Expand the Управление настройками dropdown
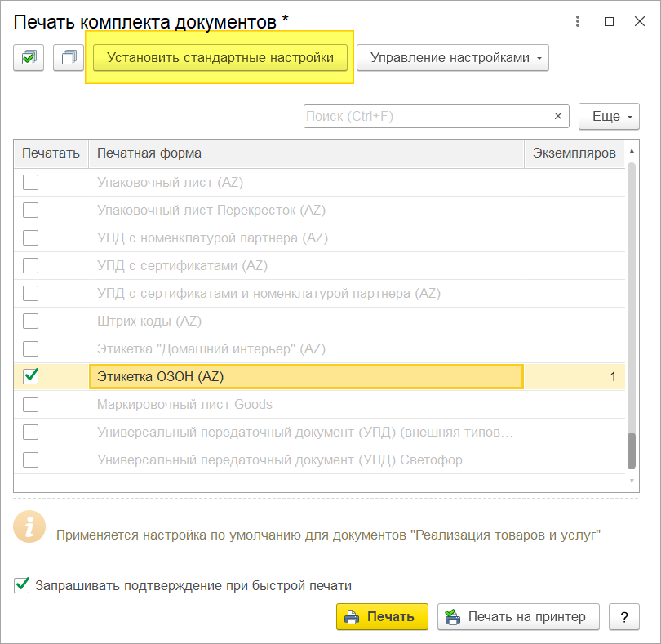 452,58
